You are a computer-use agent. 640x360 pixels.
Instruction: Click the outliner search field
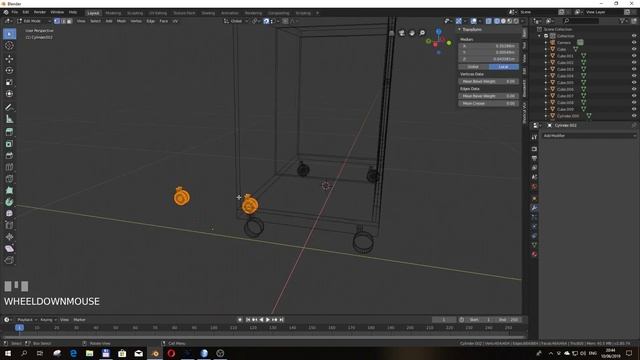[x=582, y=21]
